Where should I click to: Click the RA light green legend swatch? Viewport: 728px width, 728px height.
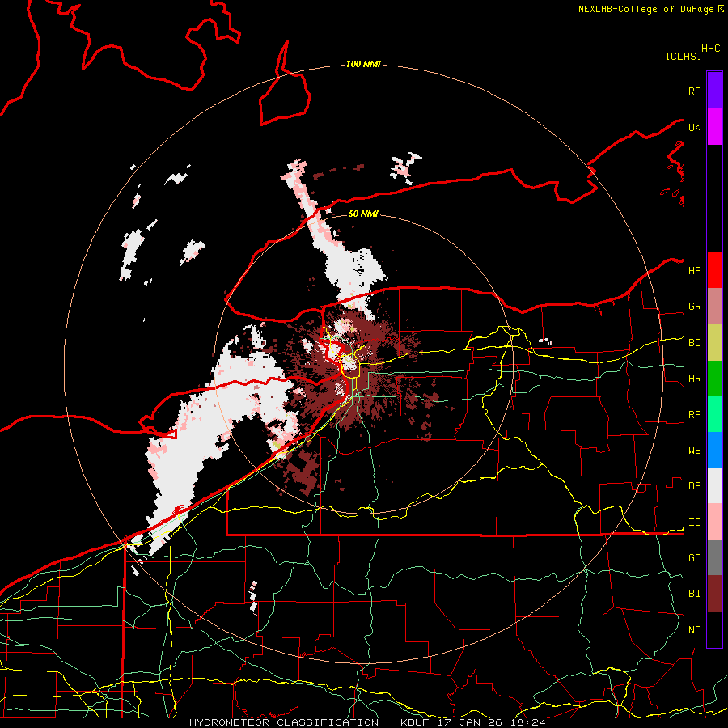pyautogui.click(x=714, y=414)
